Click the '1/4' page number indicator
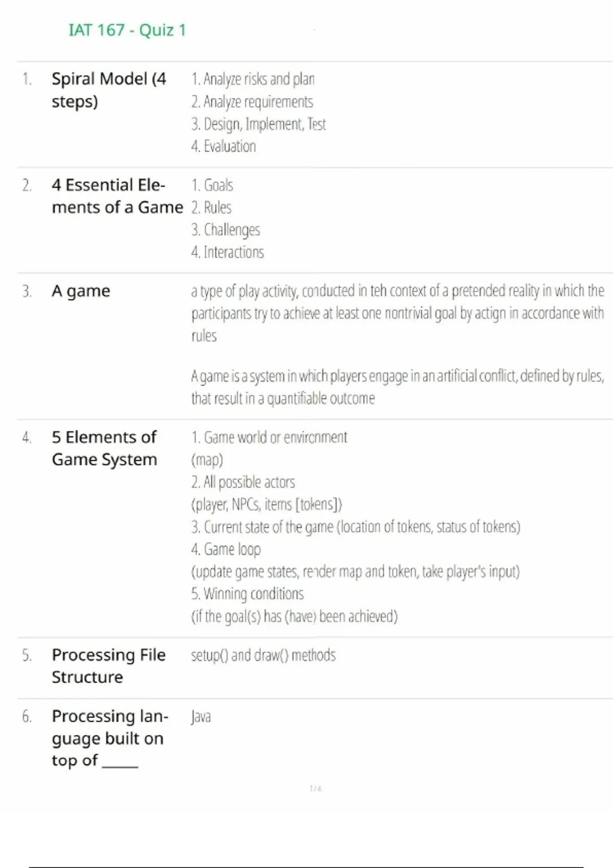 [x=316, y=789]
